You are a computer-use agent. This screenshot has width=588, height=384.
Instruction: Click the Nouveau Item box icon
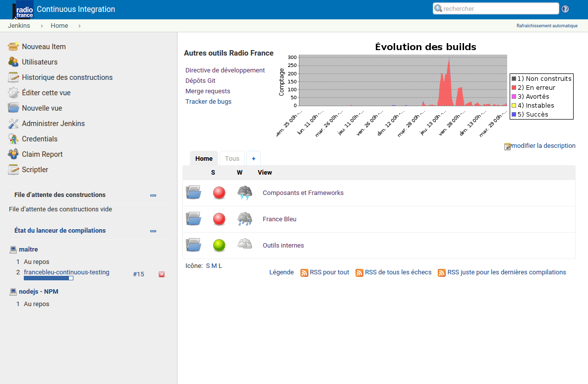pyautogui.click(x=13, y=47)
